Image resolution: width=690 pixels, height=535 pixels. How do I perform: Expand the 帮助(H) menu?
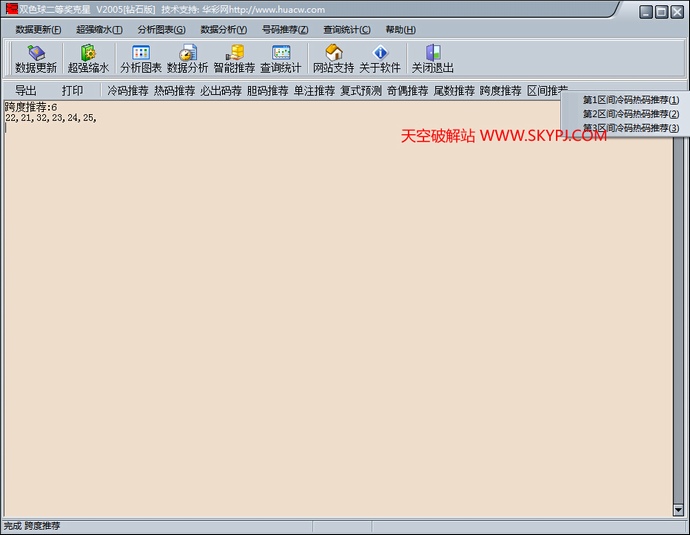point(401,29)
